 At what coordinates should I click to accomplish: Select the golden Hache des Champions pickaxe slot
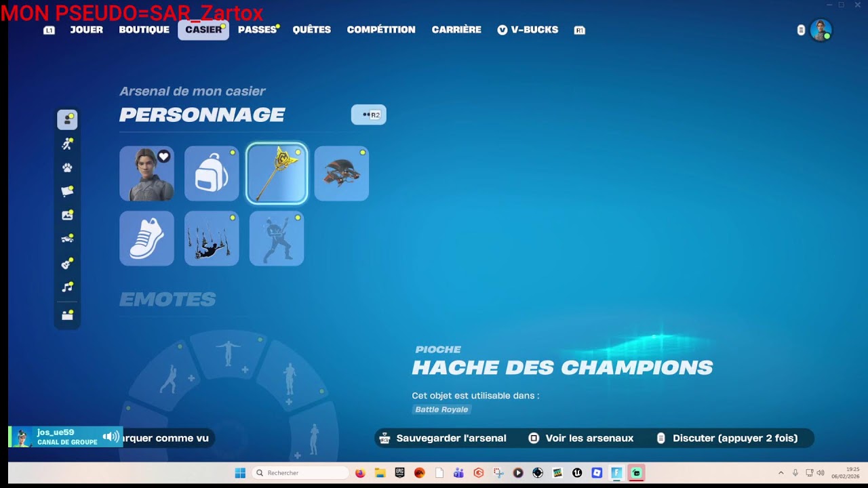click(277, 174)
